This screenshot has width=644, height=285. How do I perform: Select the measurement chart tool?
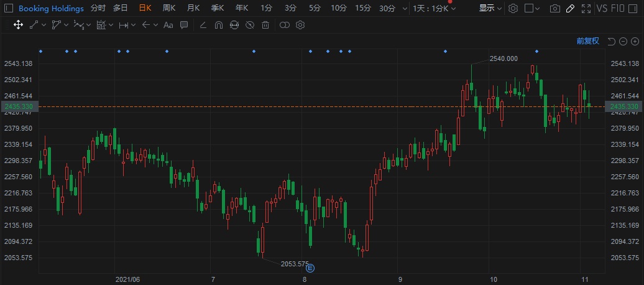(x=101, y=25)
